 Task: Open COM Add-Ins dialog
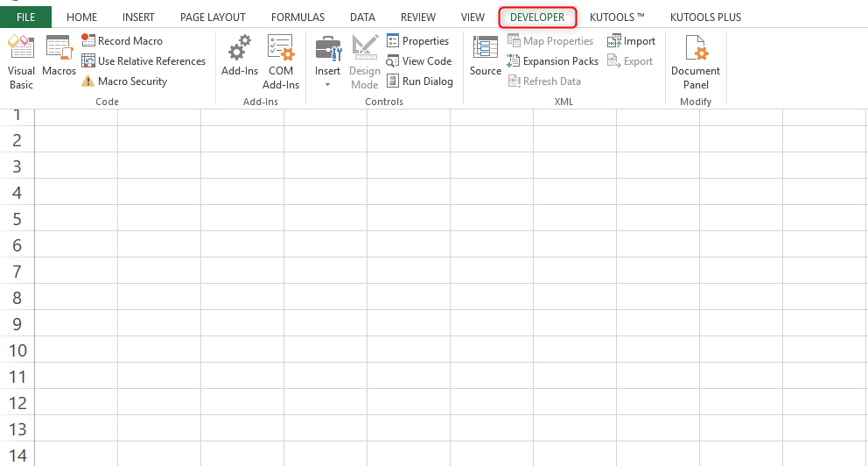[281, 62]
